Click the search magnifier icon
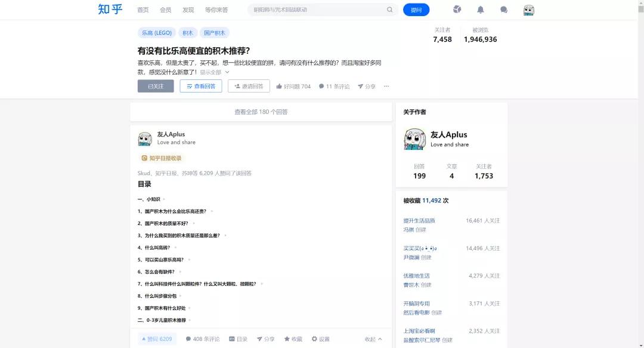 tap(389, 10)
